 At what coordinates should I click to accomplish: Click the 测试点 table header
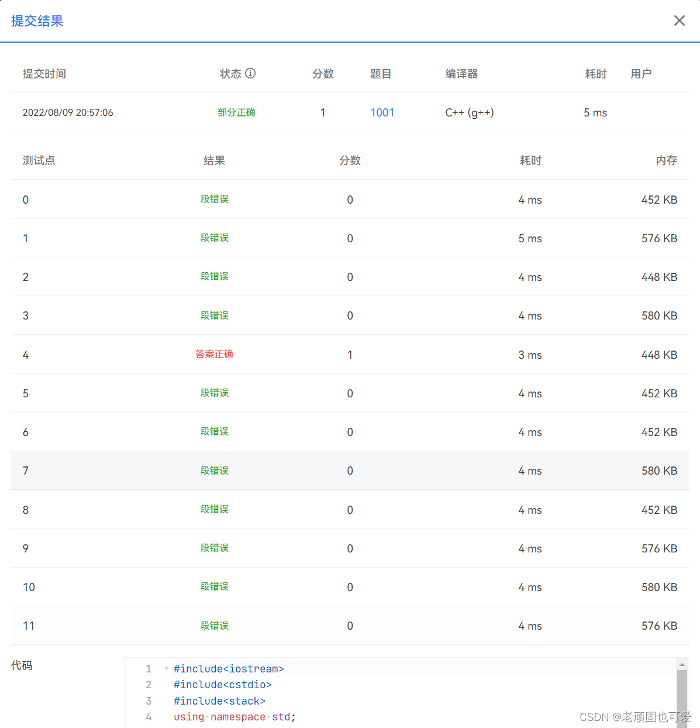pyautogui.click(x=39, y=160)
